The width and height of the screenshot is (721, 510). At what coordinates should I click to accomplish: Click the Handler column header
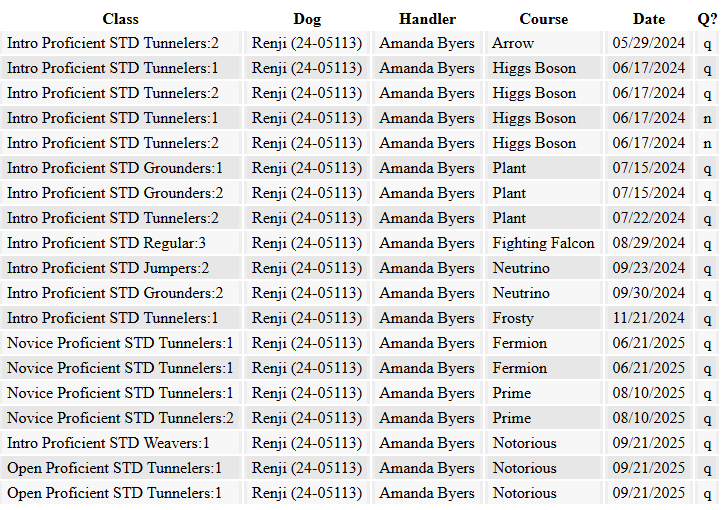(427, 19)
